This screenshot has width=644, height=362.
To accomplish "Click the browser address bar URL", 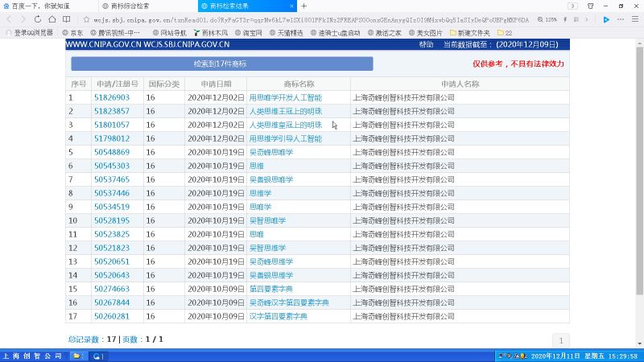I will point(306,19).
